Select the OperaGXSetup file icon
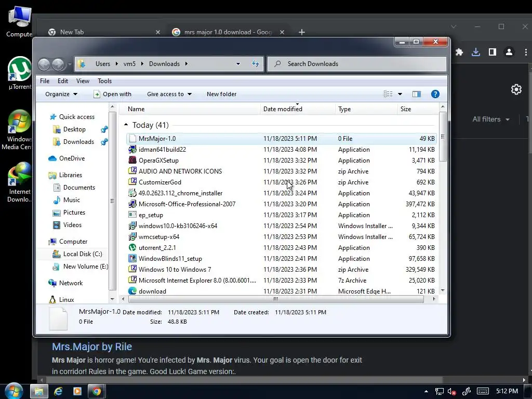 [x=132, y=160]
